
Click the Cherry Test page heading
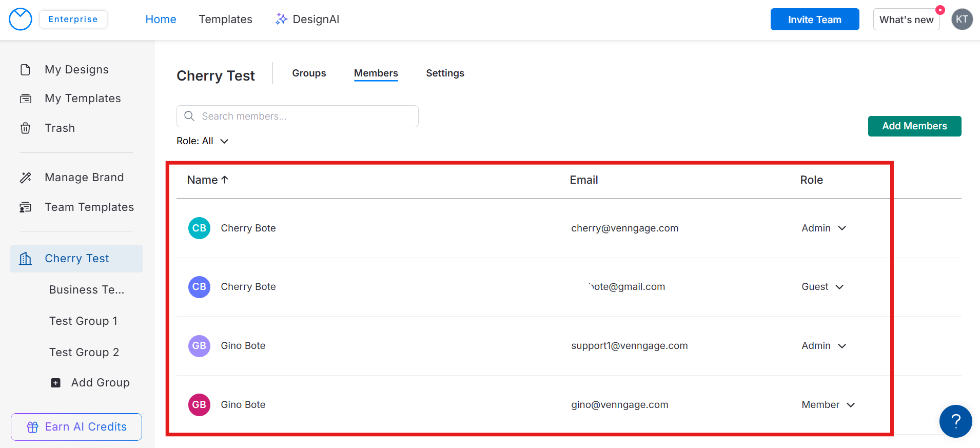tap(215, 75)
